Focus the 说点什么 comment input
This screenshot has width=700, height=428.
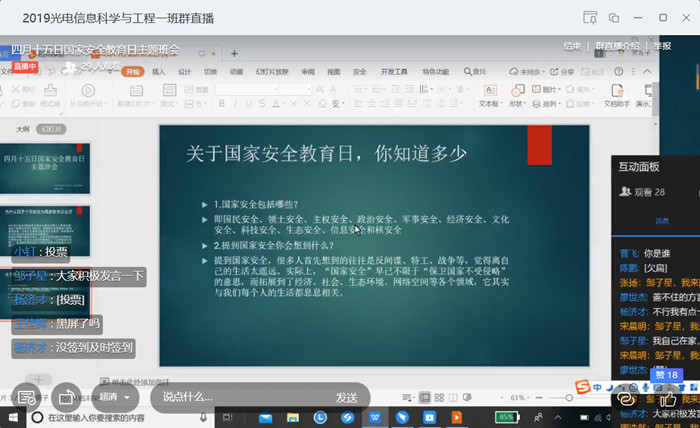point(241,397)
